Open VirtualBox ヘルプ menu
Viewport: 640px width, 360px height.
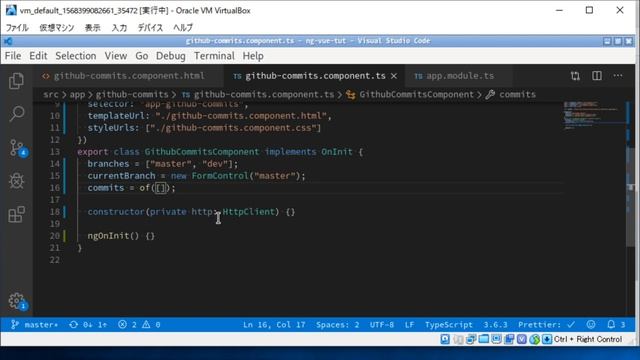pyautogui.click(x=183, y=28)
